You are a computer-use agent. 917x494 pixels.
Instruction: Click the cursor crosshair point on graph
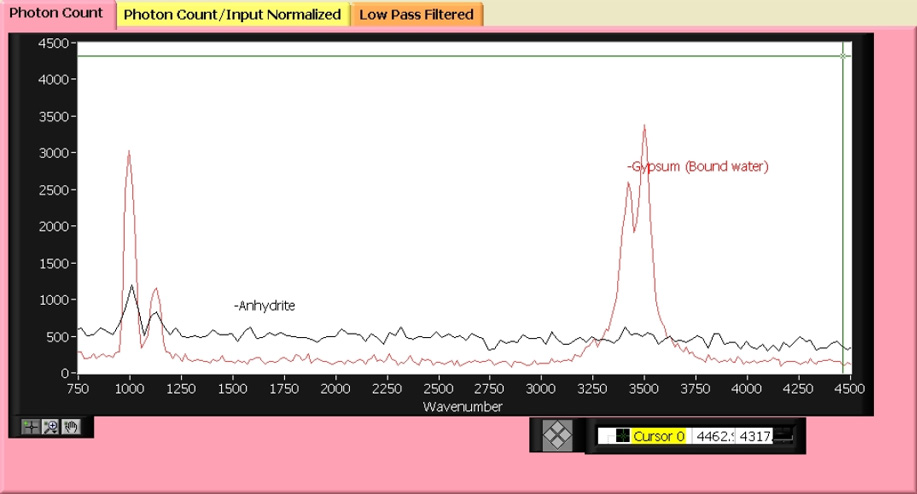pos(843,56)
